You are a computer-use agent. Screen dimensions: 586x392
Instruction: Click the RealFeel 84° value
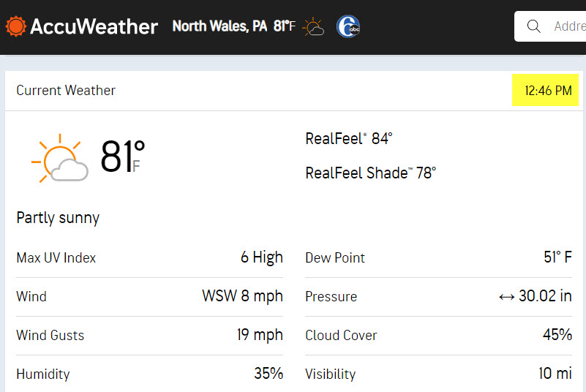click(x=349, y=139)
